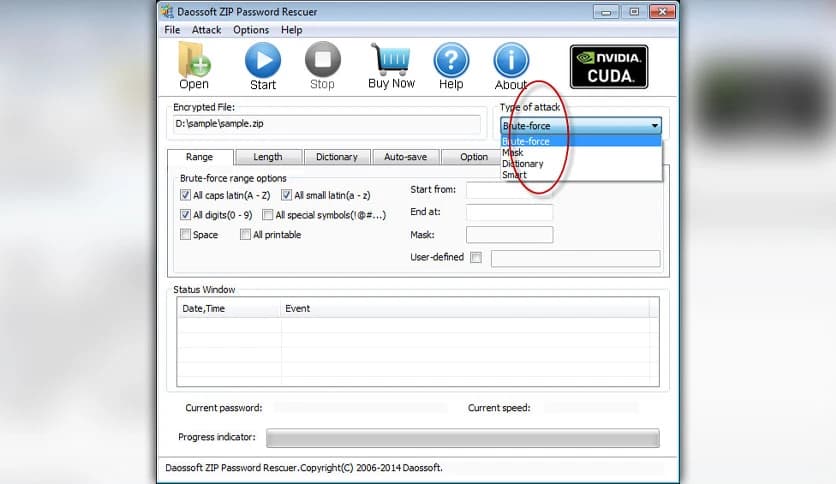Image resolution: width=836 pixels, height=484 pixels.
Task: Maximize the Daossoft window
Action: tap(634, 12)
